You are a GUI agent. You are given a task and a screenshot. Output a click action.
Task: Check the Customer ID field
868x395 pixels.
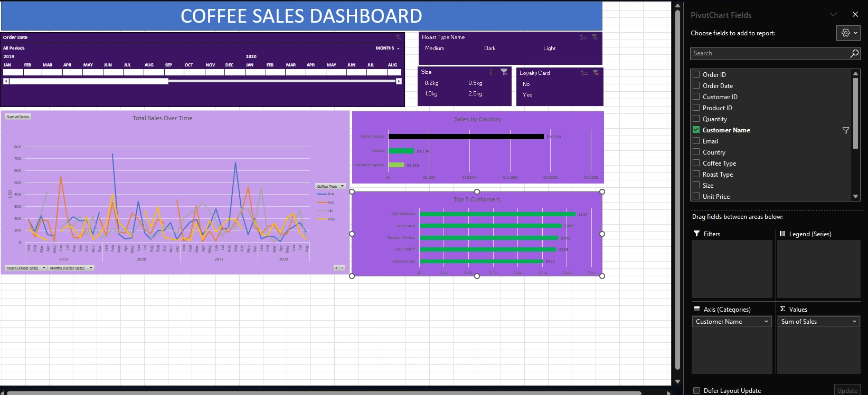click(x=696, y=97)
